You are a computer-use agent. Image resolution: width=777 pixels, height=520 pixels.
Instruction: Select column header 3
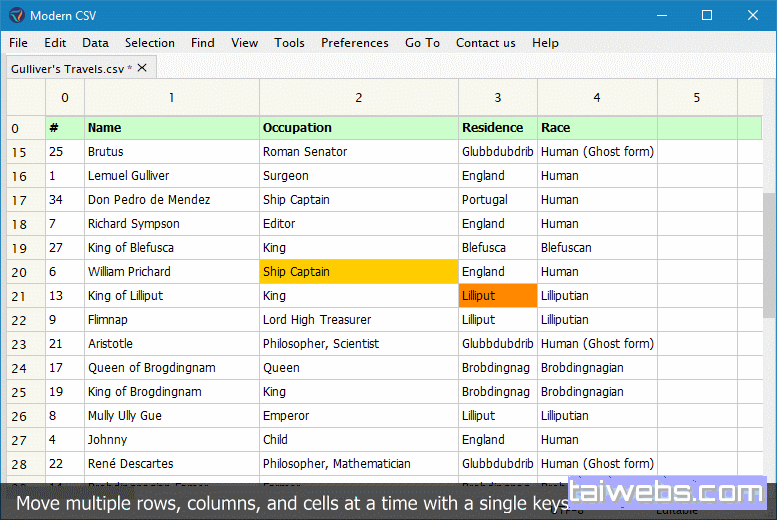pos(498,98)
